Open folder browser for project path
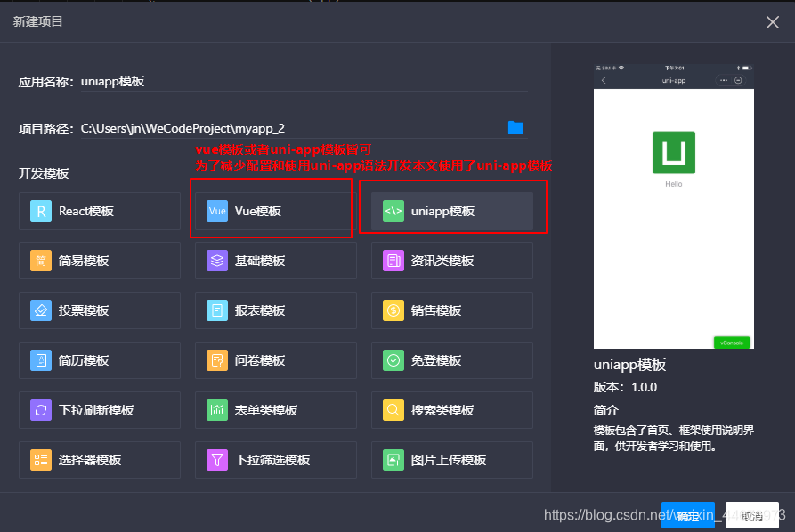Screen dimensions: 795x532 coord(515,128)
